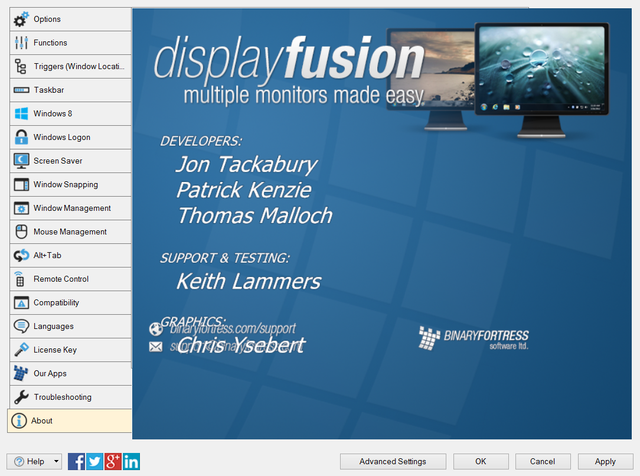This screenshot has height=476, width=640.
Task: Open the binaryfortress.com/support link
Action: point(233,329)
